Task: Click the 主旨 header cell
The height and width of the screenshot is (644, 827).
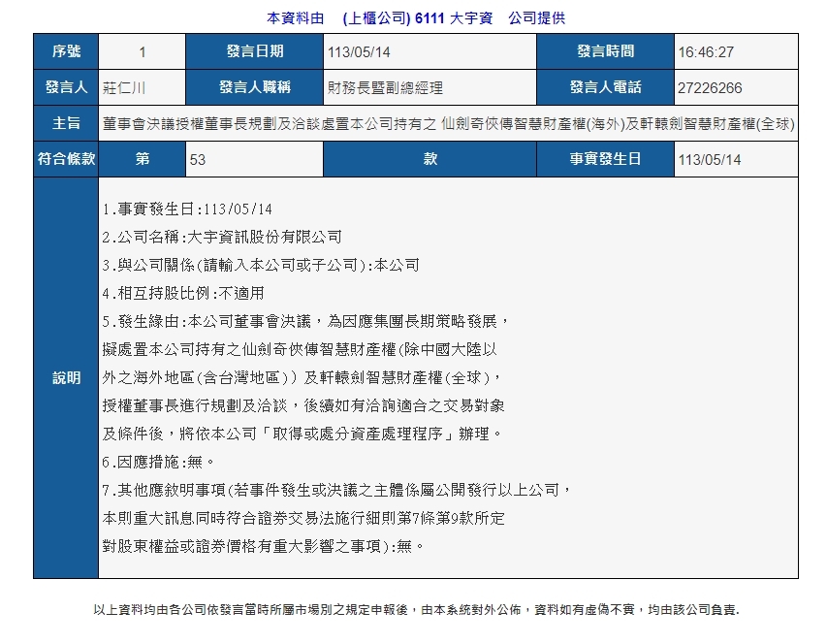Action: [x=66, y=123]
